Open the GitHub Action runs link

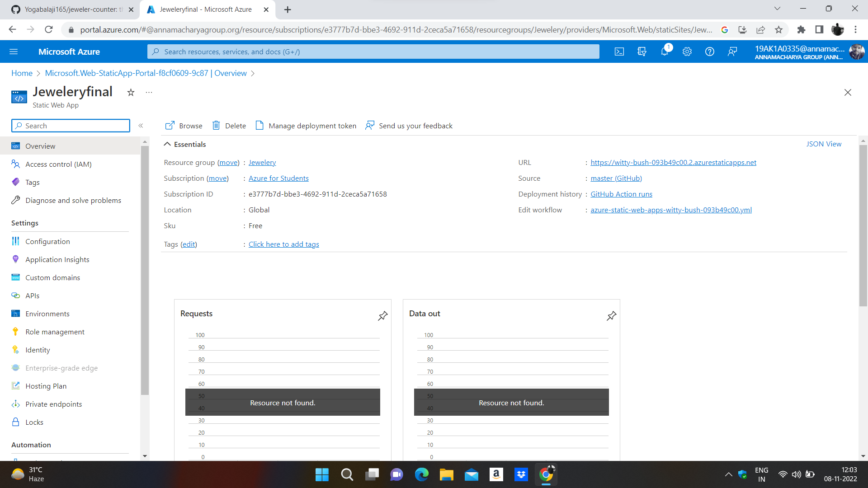621,194
